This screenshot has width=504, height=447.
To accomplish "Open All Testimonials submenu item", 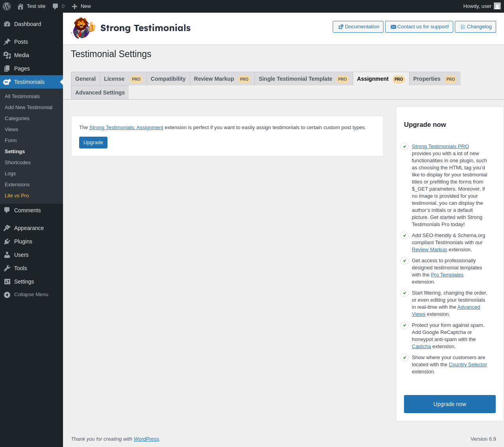I will (22, 96).
